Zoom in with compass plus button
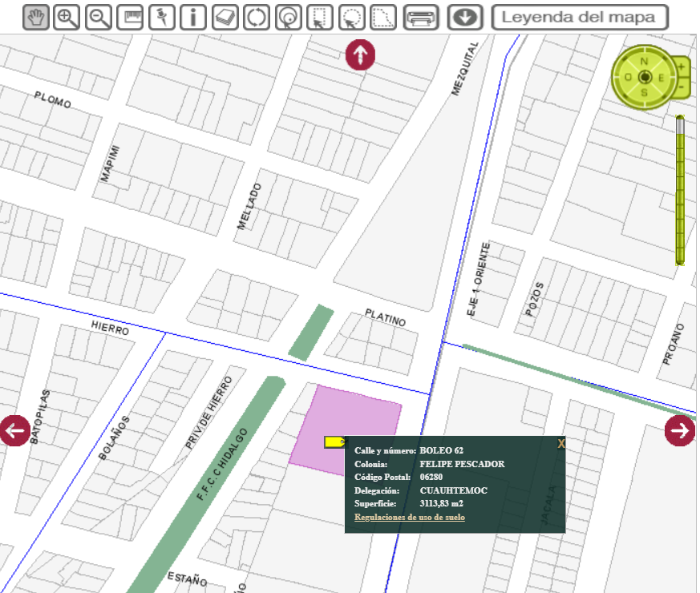Image resolution: width=700 pixels, height=593 pixels. coord(682,67)
